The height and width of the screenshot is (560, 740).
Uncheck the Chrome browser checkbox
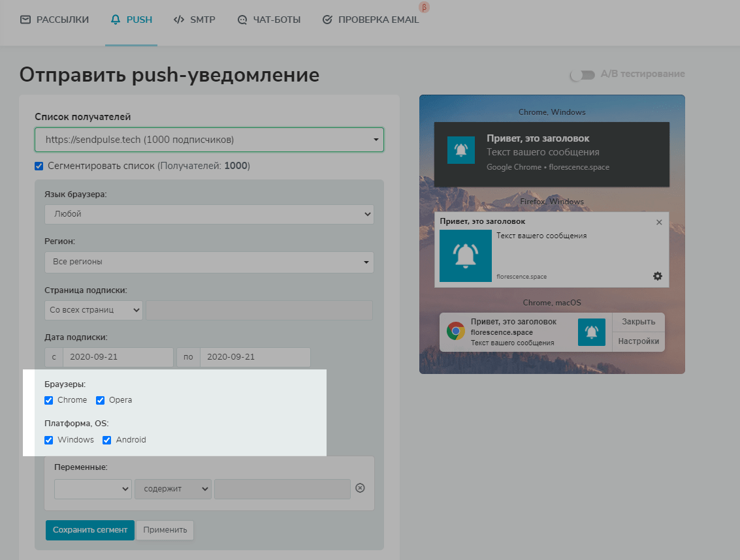48,401
